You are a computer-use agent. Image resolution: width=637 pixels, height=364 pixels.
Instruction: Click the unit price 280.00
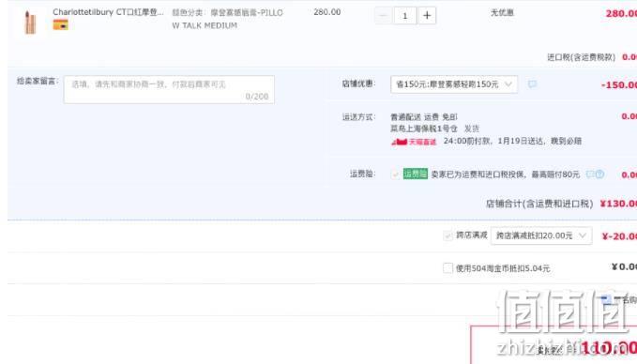click(327, 12)
